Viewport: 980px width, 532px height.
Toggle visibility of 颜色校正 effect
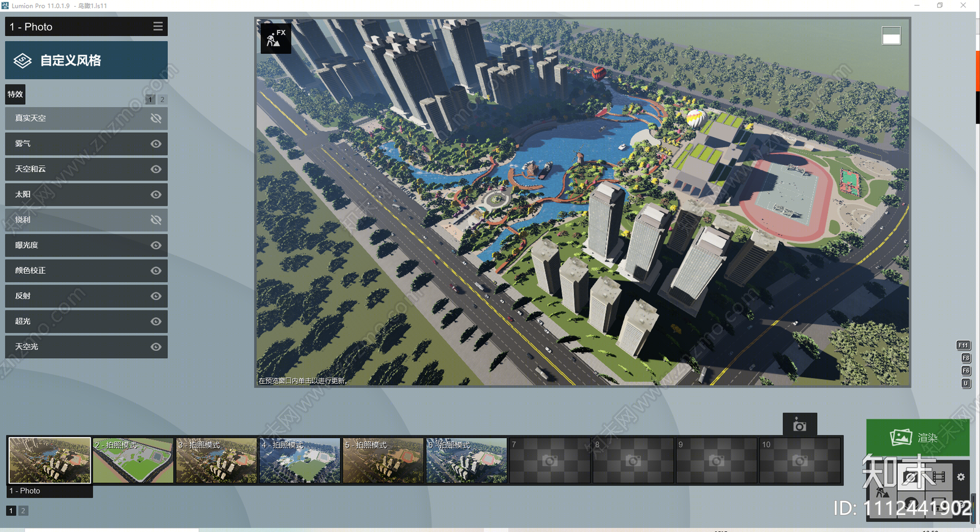[156, 271]
